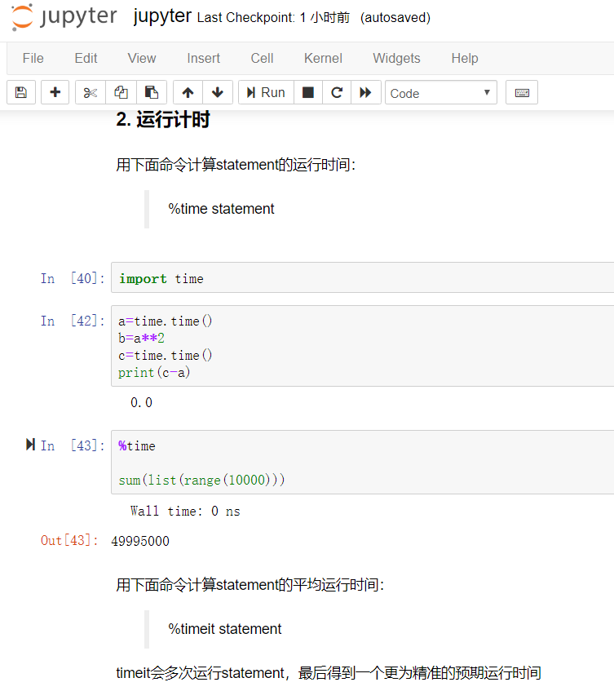614x700 pixels.
Task: Rename the notebook titled jupyter
Action: [x=162, y=16]
